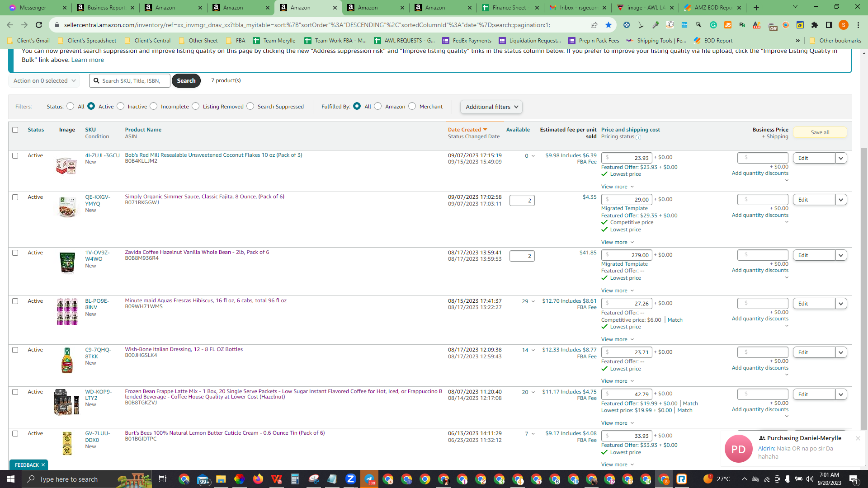Click the pricing status info icon
Viewport: 868px width, 488px height.
[x=638, y=137]
